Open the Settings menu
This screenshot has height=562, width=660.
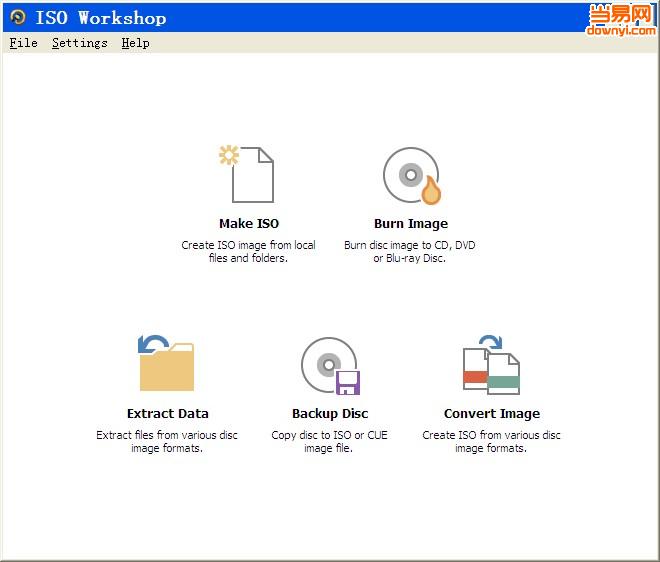pyautogui.click(x=80, y=43)
